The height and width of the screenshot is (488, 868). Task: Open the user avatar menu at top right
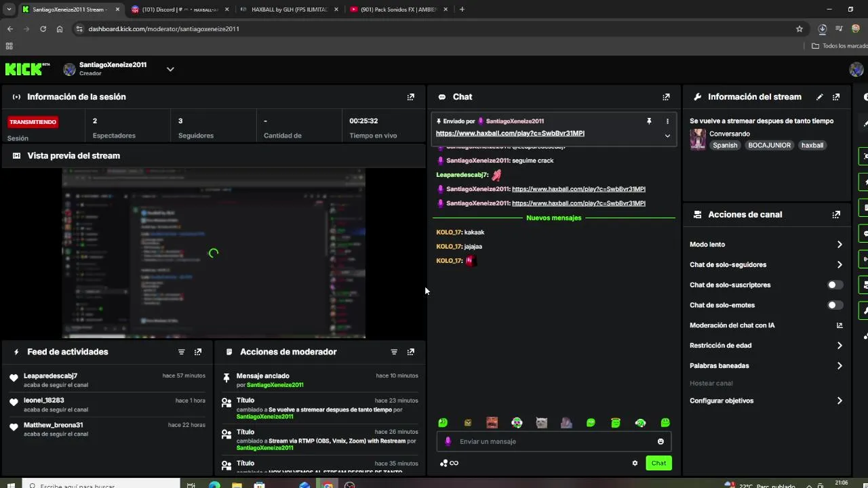856,69
